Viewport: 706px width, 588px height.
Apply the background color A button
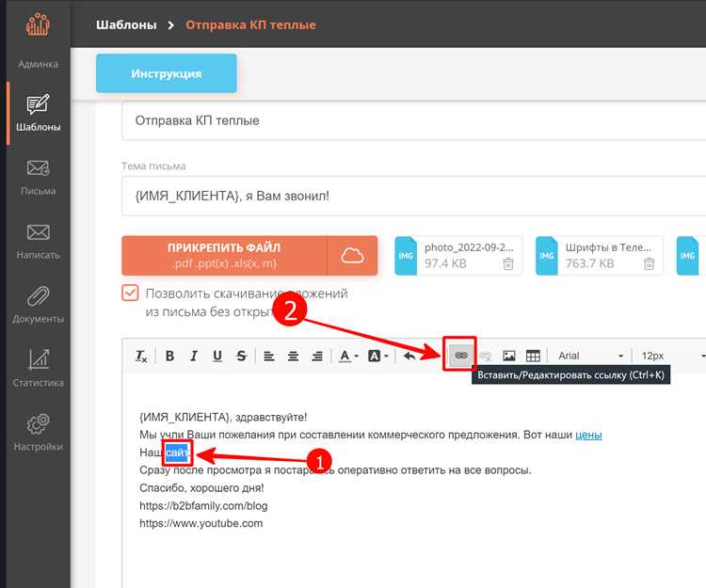[374, 357]
